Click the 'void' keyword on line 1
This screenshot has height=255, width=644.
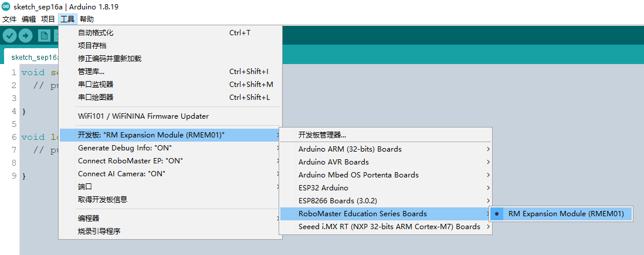(33, 73)
